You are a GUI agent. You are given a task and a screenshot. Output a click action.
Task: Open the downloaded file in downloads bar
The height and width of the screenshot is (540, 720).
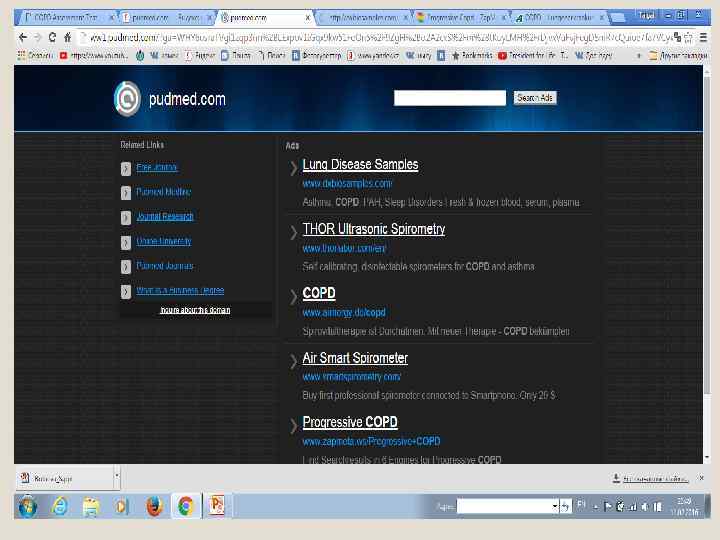click(64, 478)
